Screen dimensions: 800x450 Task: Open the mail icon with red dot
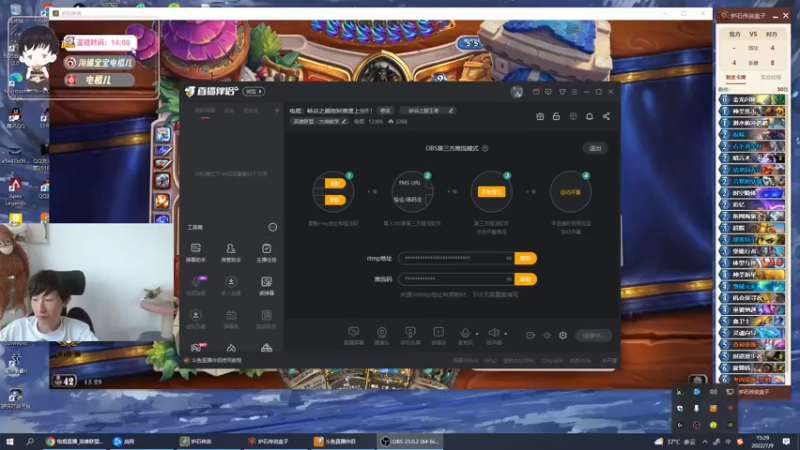[x=536, y=92]
